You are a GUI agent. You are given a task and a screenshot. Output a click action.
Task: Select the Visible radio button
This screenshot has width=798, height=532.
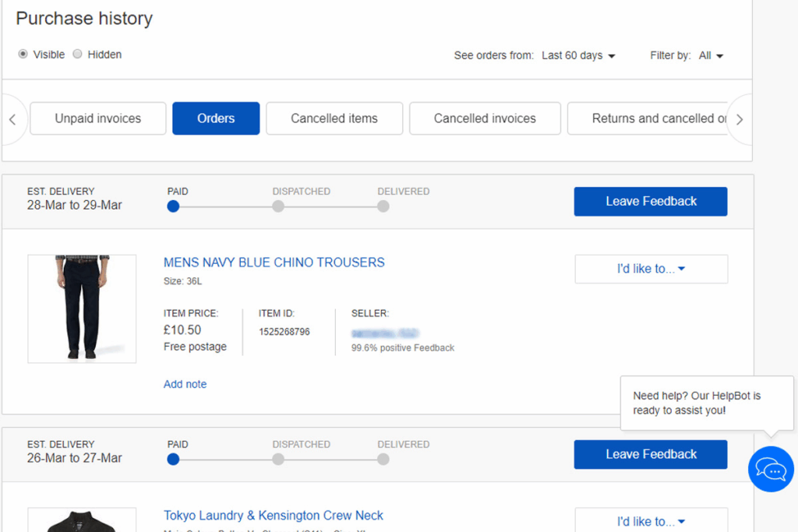(23, 55)
